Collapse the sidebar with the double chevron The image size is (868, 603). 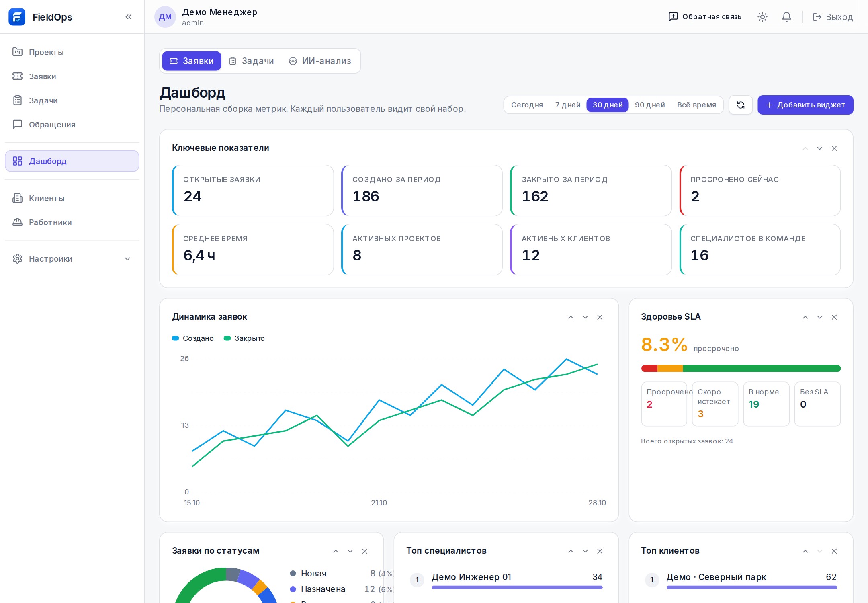(x=129, y=17)
